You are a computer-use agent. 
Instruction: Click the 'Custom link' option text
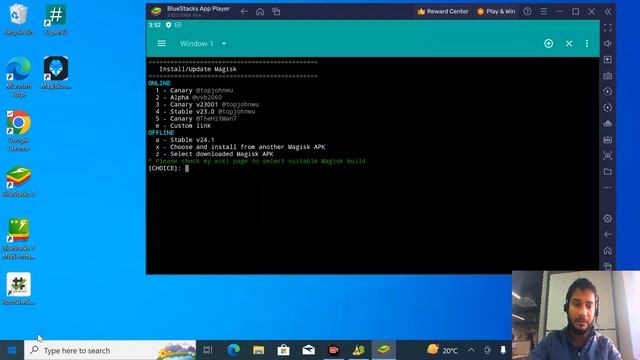191,126
